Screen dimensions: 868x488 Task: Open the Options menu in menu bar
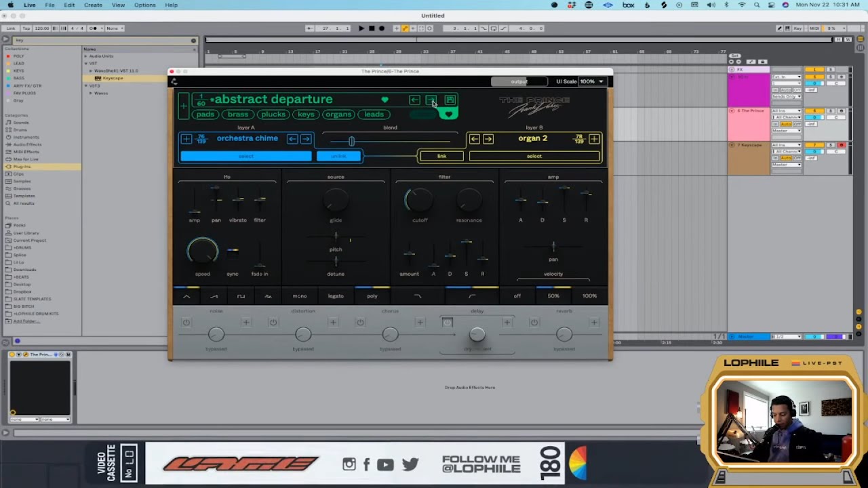pyautogui.click(x=144, y=5)
